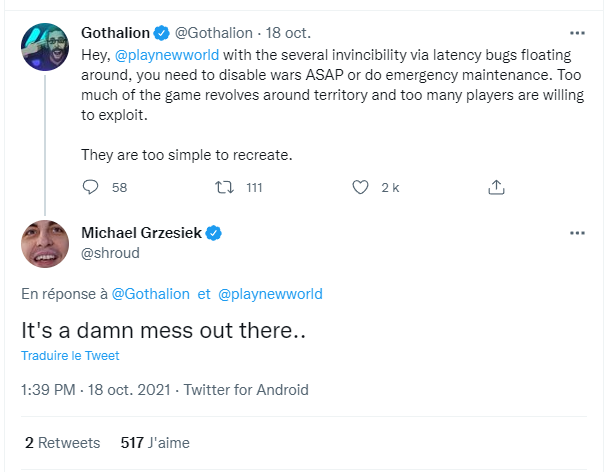Like Gothalion's tweet with the heart icon
606x472 pixels.
[x=361, y=187]
